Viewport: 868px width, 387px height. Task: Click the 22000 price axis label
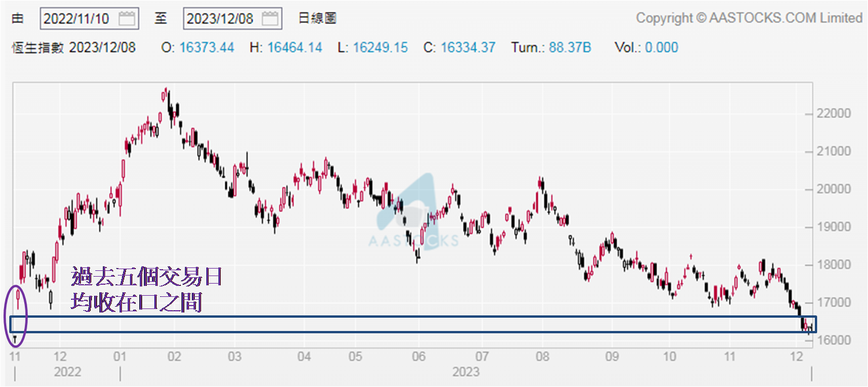(x=833, y=114)
